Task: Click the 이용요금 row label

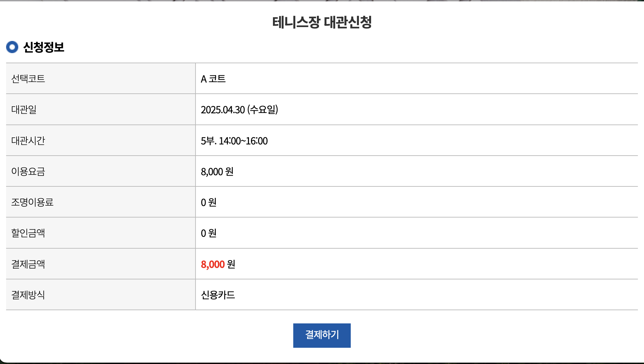Action: [x=28, y=172]
